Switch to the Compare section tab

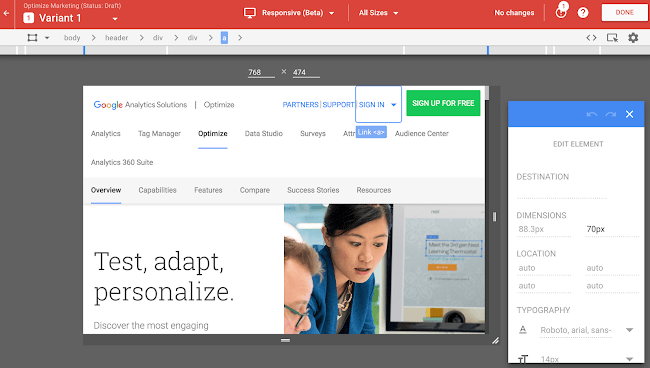click(255, 190)
